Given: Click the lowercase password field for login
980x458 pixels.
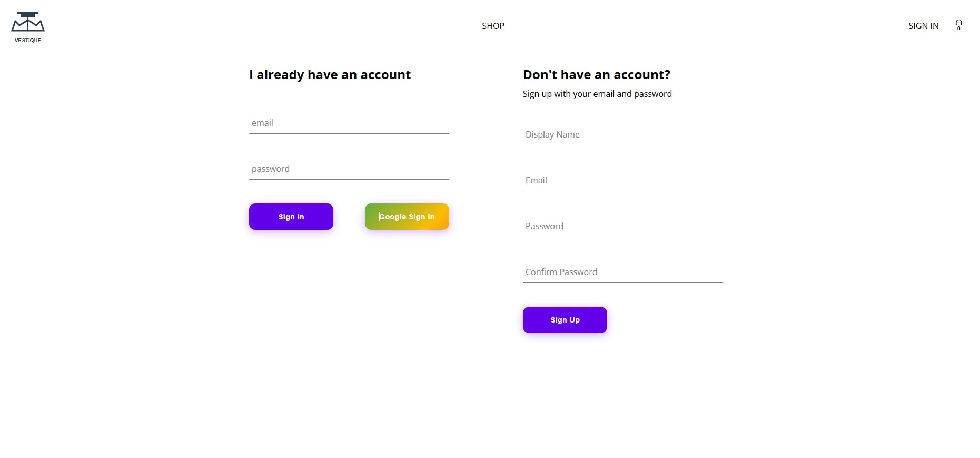Looking at the screenshot, I should coord(349,169).
